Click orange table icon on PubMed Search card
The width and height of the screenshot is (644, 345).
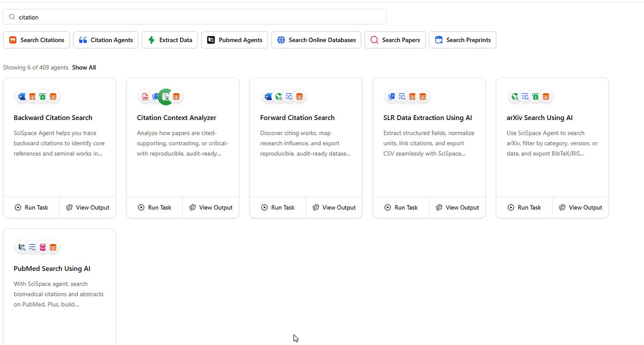(x=53, y=248)
